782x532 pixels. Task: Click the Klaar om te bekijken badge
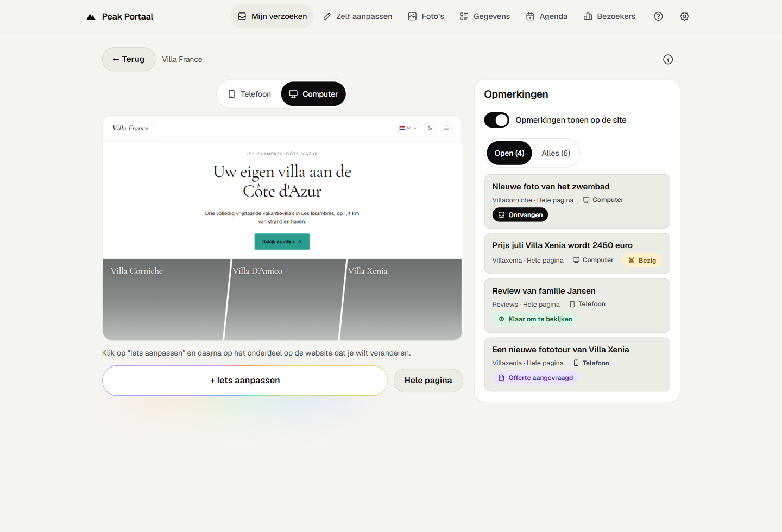pos(535,319)
